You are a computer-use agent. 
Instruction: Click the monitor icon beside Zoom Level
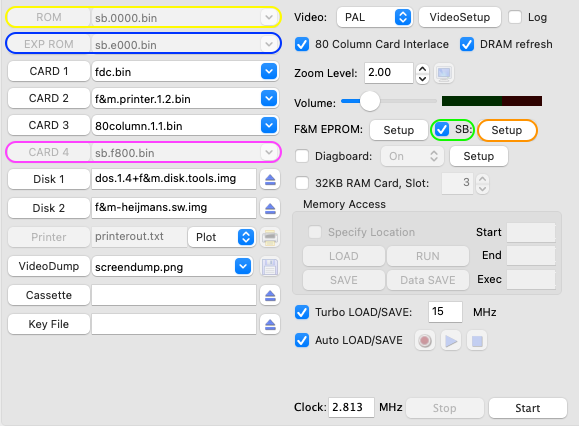(443, 73)
